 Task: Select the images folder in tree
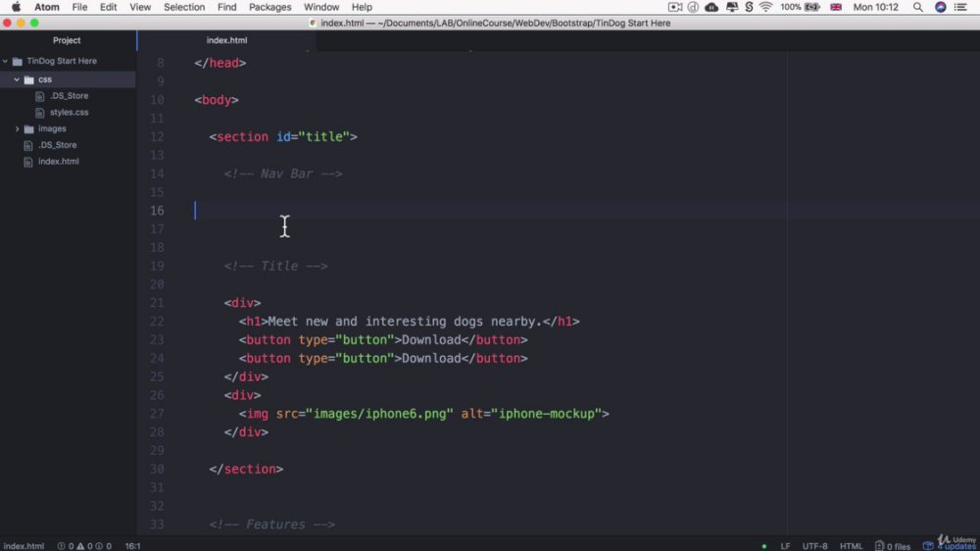coord(52,128)
